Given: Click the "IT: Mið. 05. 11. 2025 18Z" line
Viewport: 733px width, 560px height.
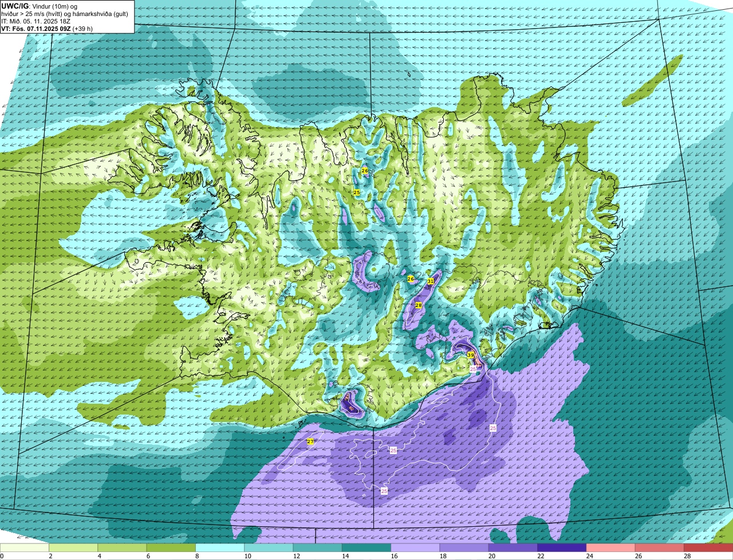Looking at the screenshot, I should pyautogui.click(x=36, y=21).
